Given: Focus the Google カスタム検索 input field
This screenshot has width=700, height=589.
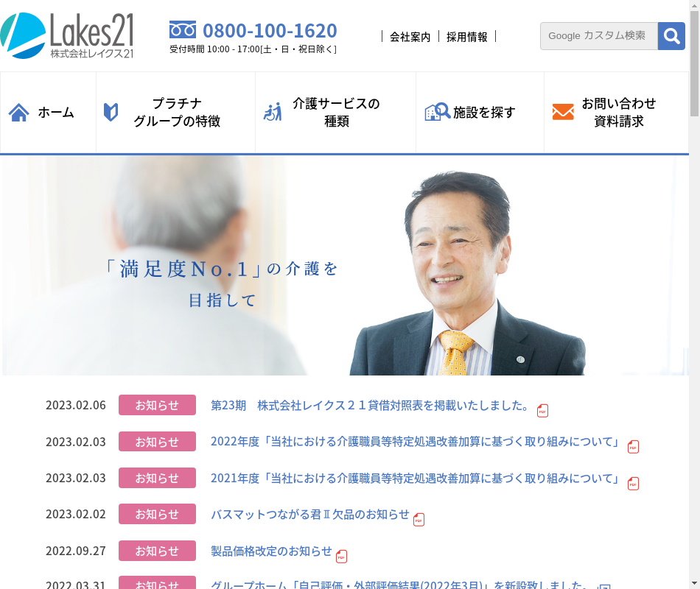Looking at the screenshot, I should coord(599,35).
